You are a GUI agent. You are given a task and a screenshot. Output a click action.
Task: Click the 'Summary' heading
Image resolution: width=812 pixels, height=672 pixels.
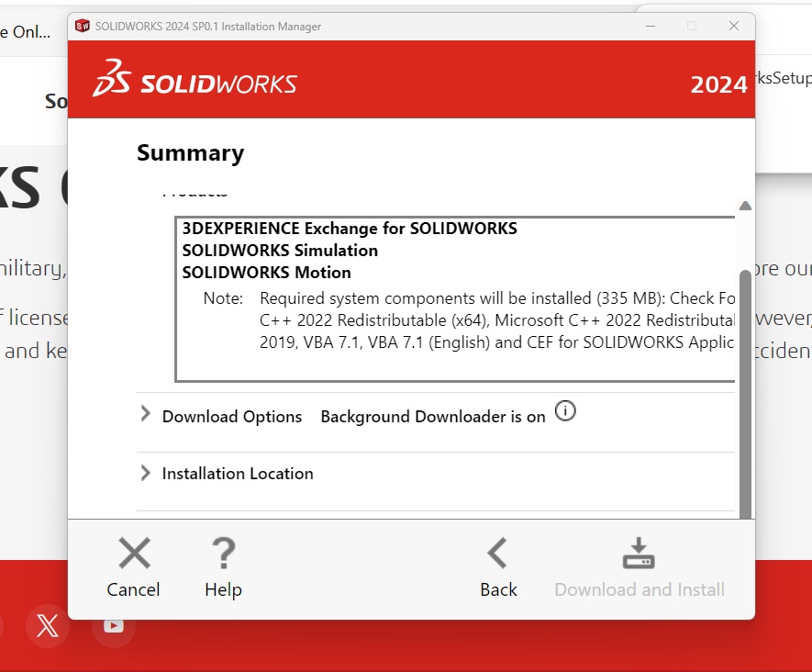coord(190,152)
